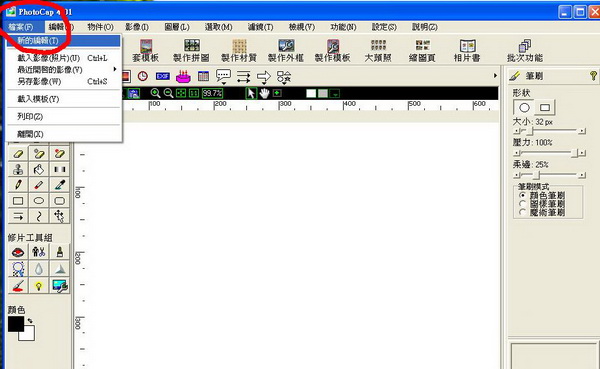This screenshot has height=369, width=600.
Task: Select the yellow light bulb dodge tool
Action: click(39, 286)
